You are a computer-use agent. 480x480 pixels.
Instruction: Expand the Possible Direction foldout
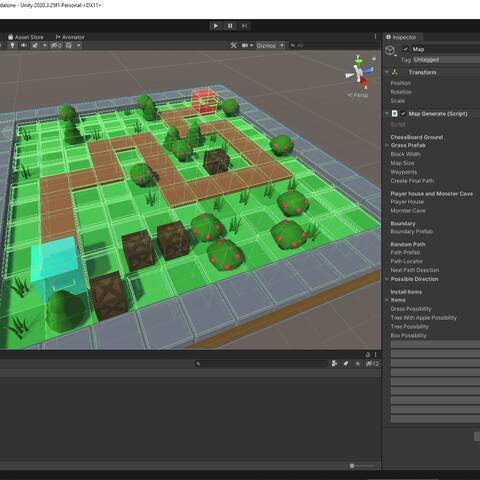387,279
